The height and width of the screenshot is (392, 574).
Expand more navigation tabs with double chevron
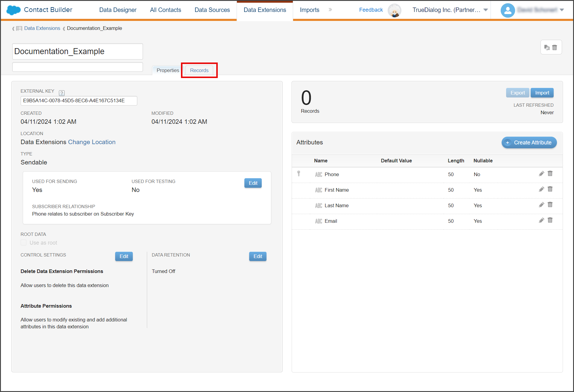point(330,10)
